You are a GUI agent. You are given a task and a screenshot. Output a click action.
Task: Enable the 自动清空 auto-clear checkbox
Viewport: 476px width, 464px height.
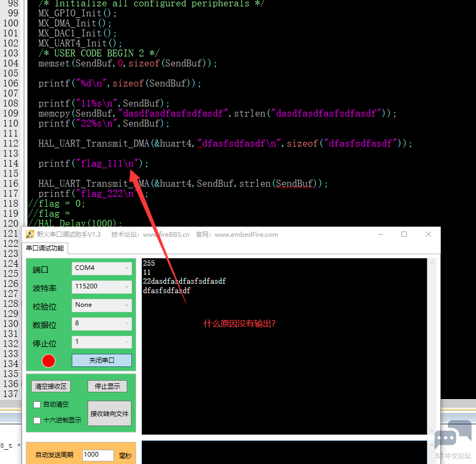(x=36, y=404)
